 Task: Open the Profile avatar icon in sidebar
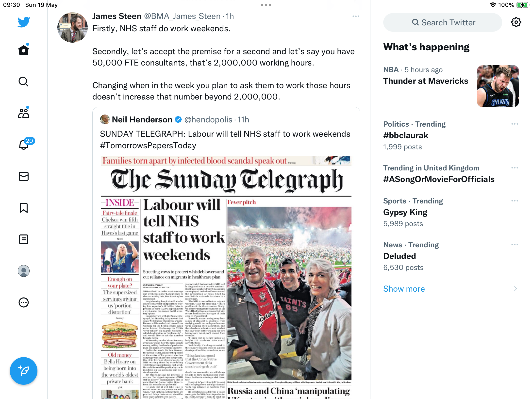pos(24,271)
